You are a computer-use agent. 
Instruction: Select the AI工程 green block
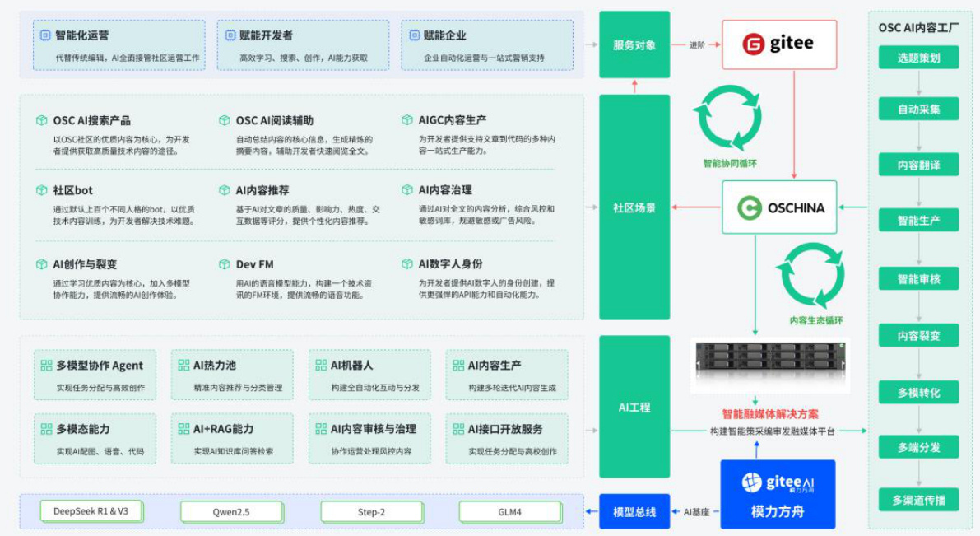[634, 408]
